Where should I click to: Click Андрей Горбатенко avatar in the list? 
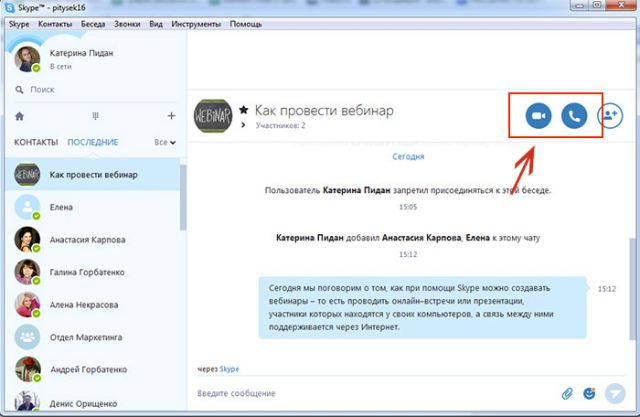coord(27,369)
